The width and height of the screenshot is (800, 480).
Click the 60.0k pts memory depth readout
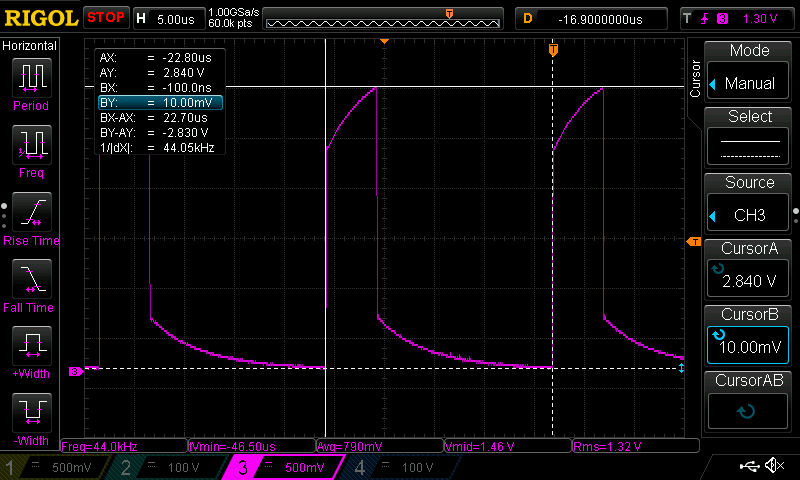click(230, 23)
